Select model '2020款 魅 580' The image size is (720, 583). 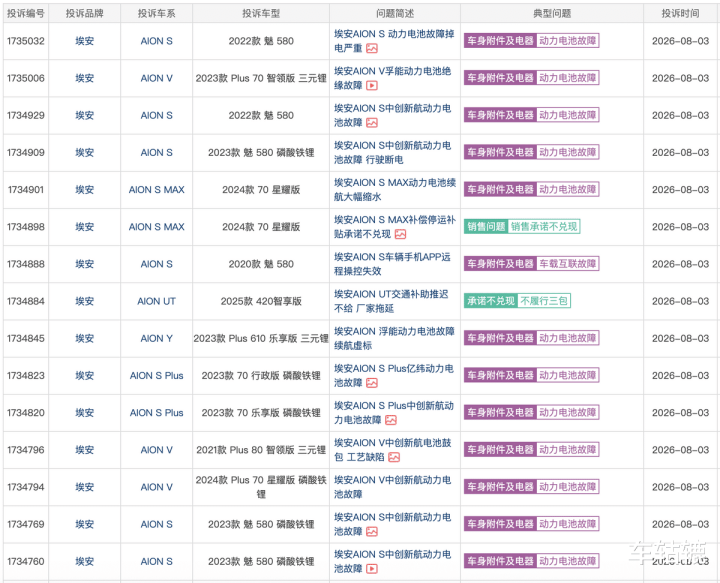tap(261, 264)
